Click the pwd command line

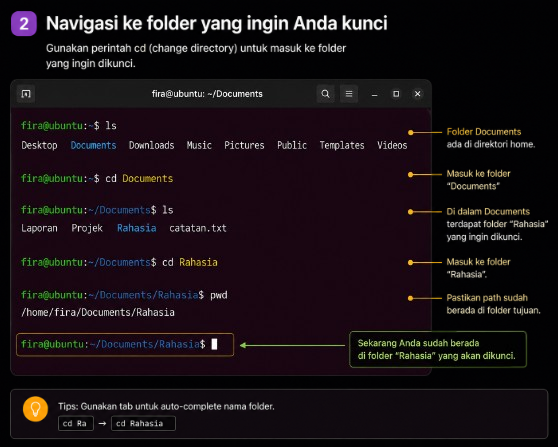click(124, 295)
